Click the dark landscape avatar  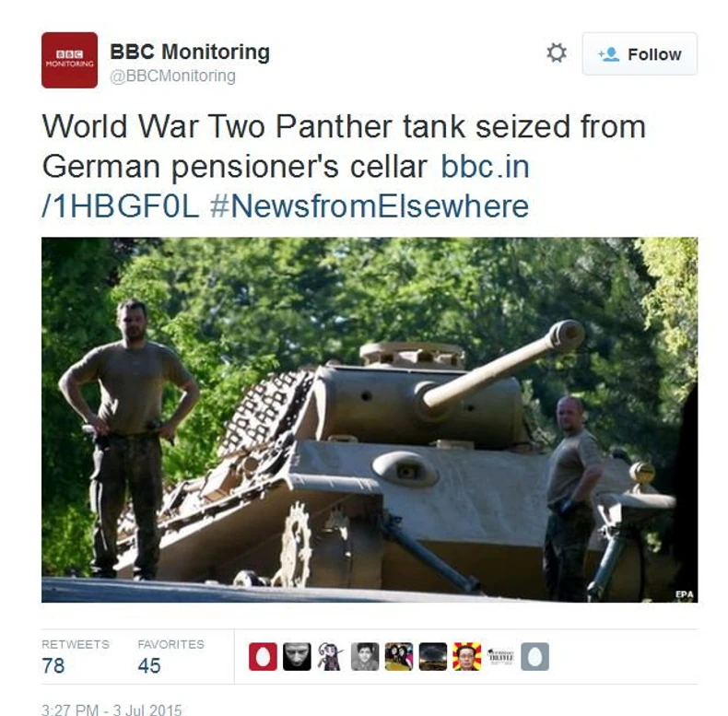pyautogui.click(x=433, y=657)
